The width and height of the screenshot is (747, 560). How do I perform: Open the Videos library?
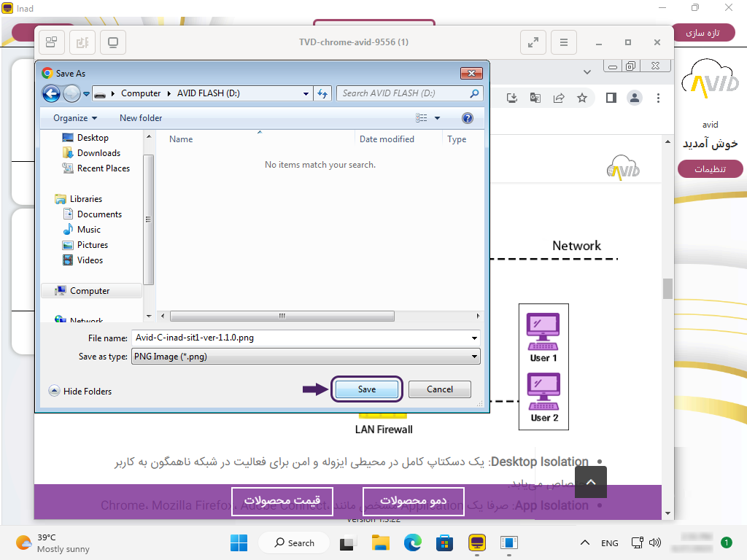(x=83, y=260)
